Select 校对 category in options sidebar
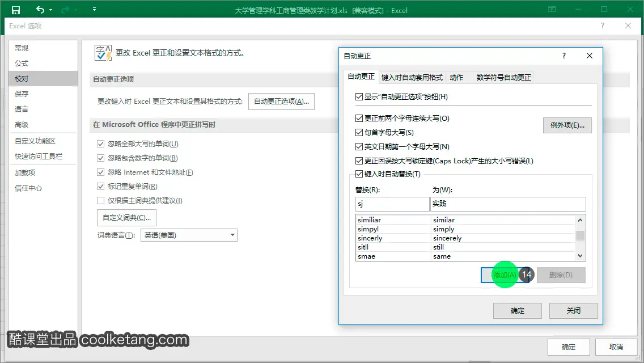This screenshot has height=363, width=644. 43,78
